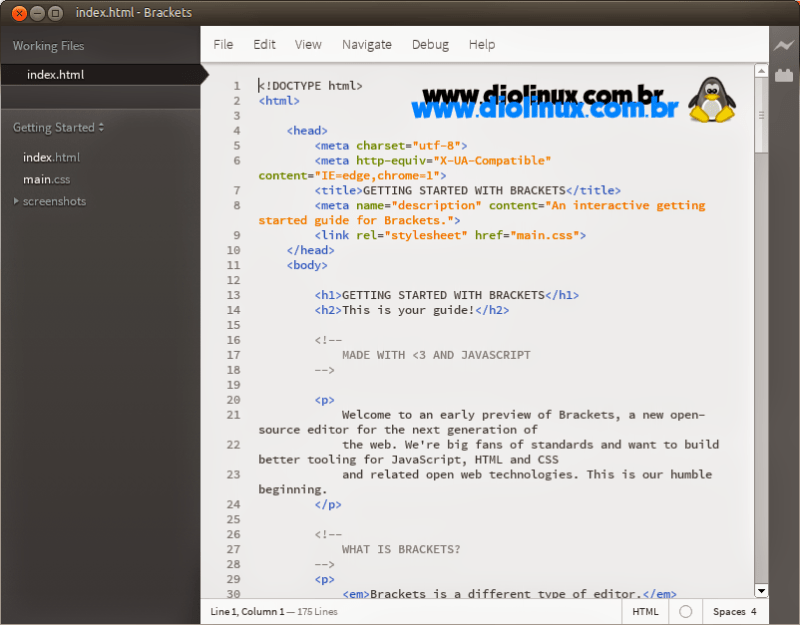
Task: Expand the screenshots folder
Action: click(x=16, y=201)
